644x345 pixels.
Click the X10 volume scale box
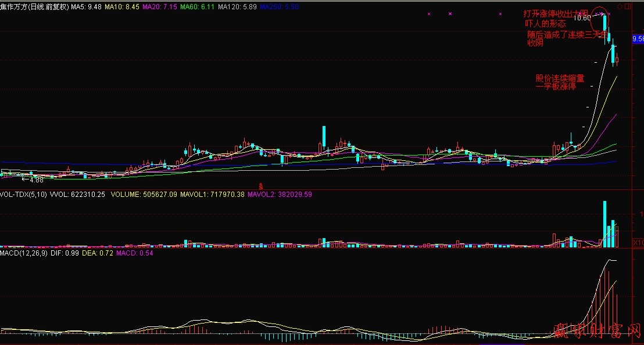(x=638, y=242)
